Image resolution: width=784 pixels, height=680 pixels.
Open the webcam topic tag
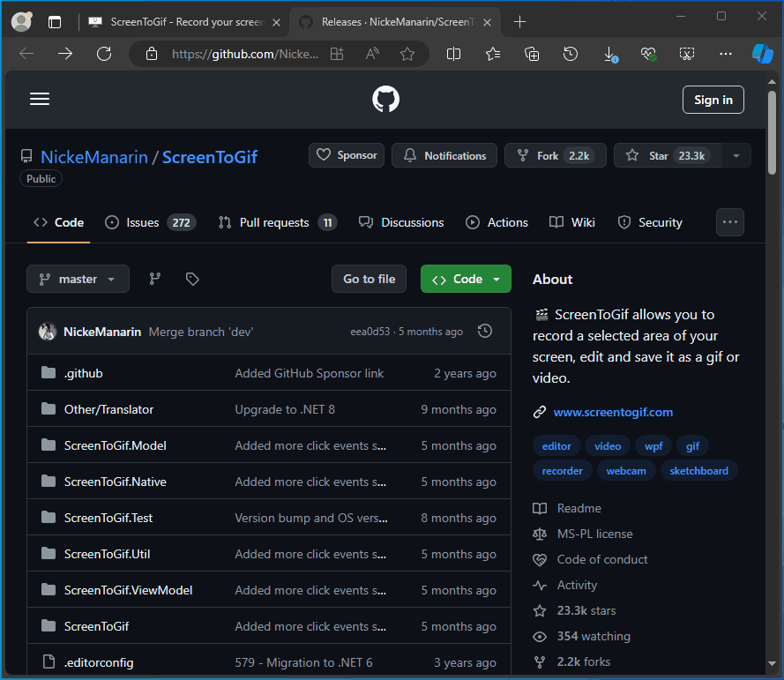tap(626, 470)
